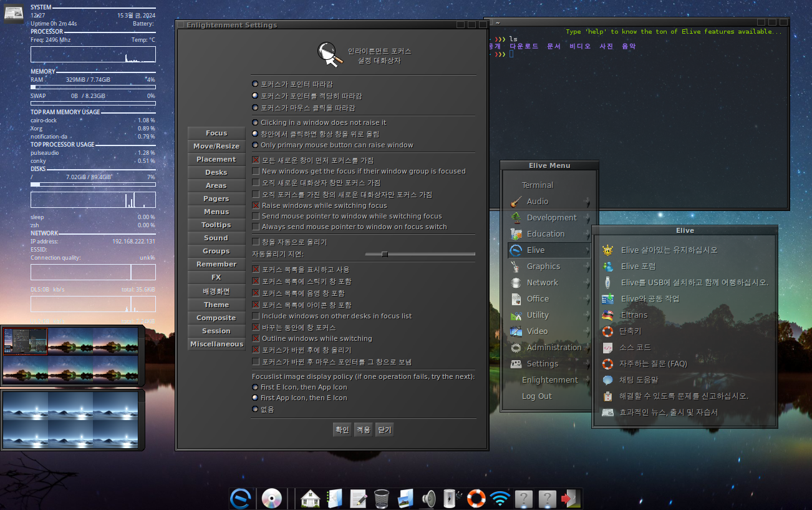The width and height of the screenshot is (812, 510).
Task: Open the trash can in the dock
Action: click(382, 499)
